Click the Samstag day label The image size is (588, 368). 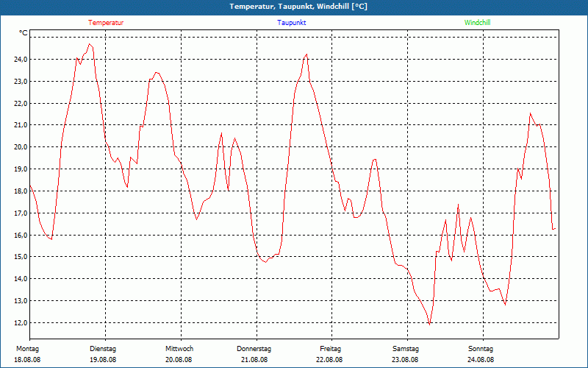[406, 349]
